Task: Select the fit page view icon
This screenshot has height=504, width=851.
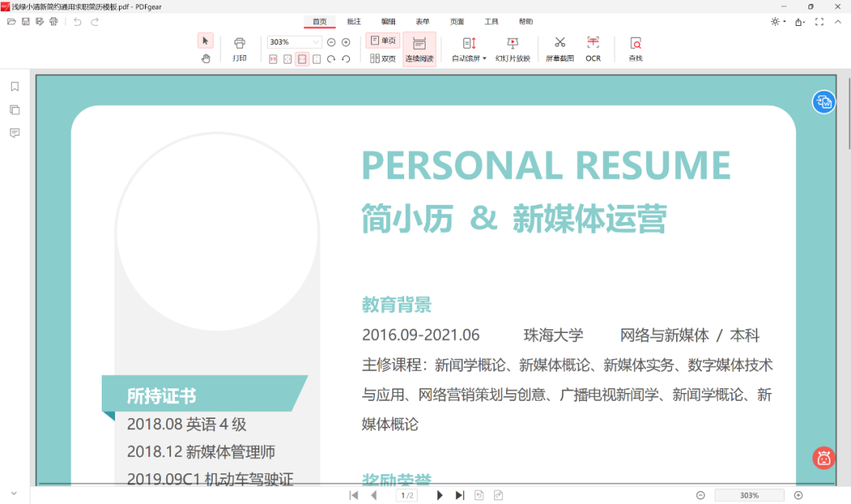Action: [288, 58]
